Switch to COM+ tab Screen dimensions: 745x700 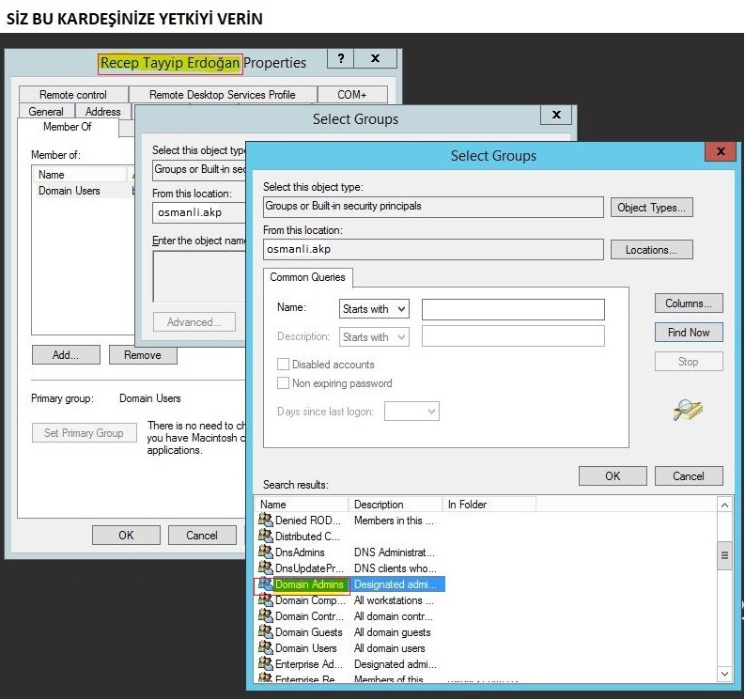point(352,95)
